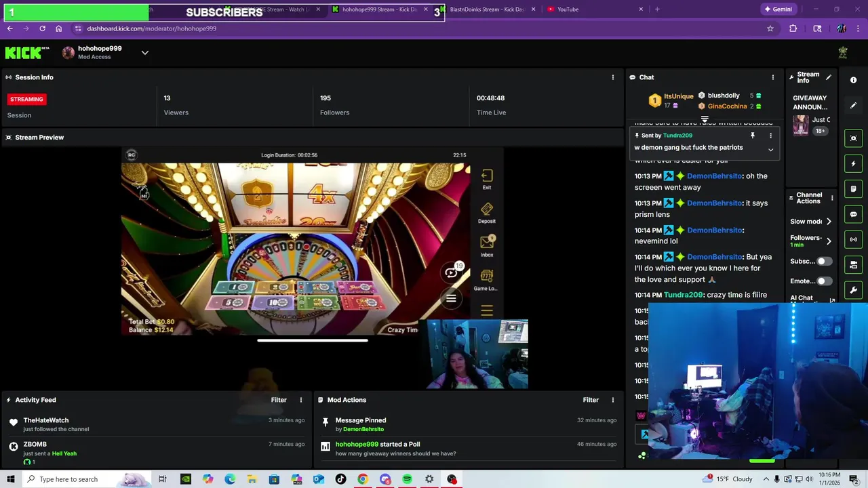This screenshot has width=868, height=488.
Task: Click '195' followers count
Action: [x=325, y=98]
